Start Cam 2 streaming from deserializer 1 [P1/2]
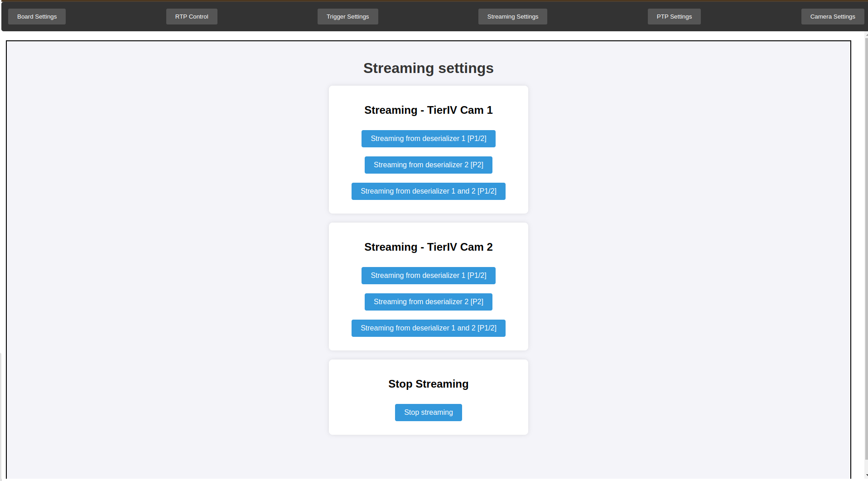Image resolution: width=868 pixels, height=481 pixels. click(429, 276)
